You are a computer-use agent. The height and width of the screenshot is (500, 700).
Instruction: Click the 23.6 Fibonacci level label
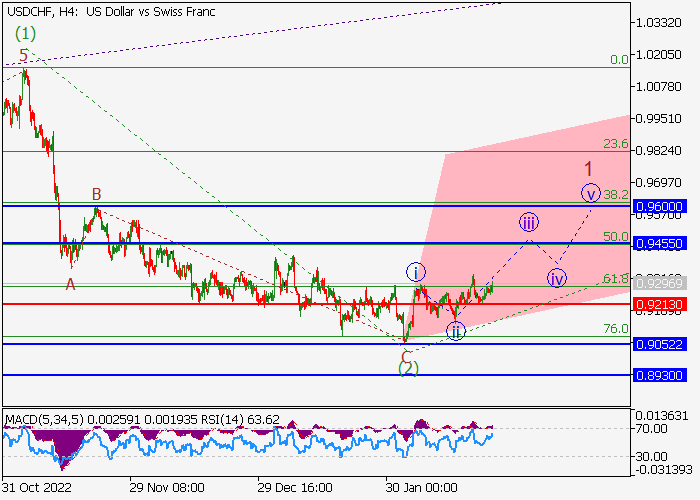pos(616,144)
